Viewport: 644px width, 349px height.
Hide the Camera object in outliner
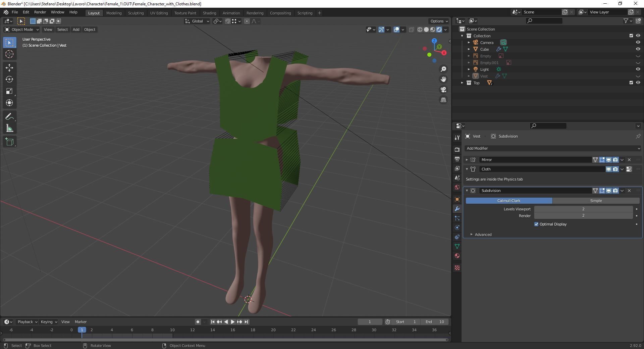pyautogui.click(x=638, y=43)
